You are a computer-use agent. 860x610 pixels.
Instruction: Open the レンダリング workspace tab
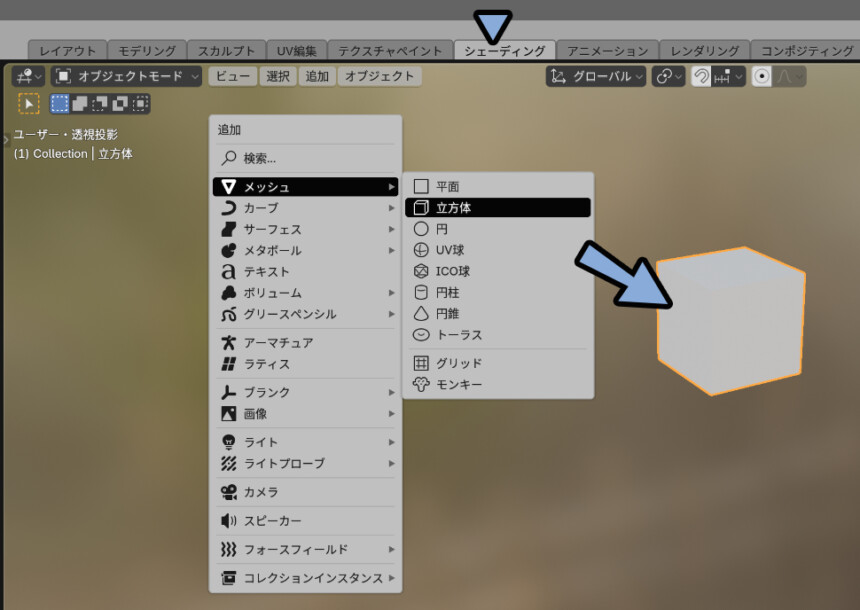point(705,50)
